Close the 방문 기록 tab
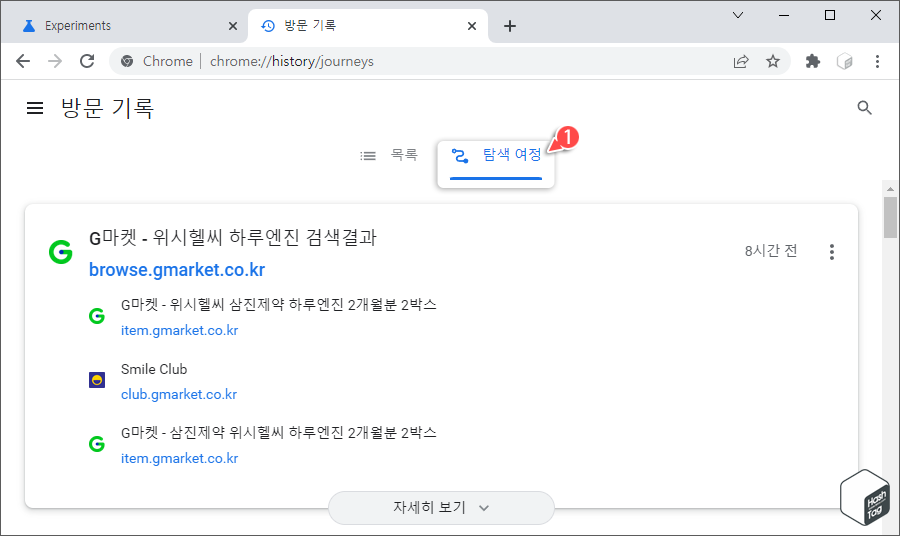Screen dimensions: 900x536 pos(472,26)
